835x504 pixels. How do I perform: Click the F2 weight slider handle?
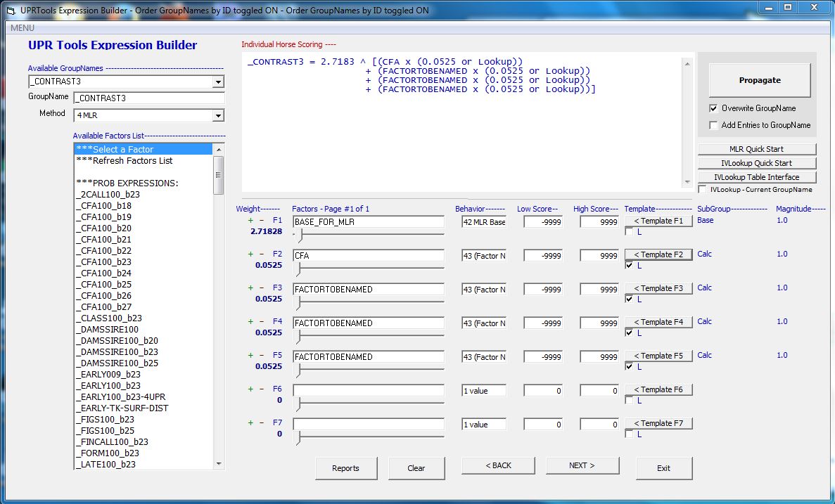[299, 269]
